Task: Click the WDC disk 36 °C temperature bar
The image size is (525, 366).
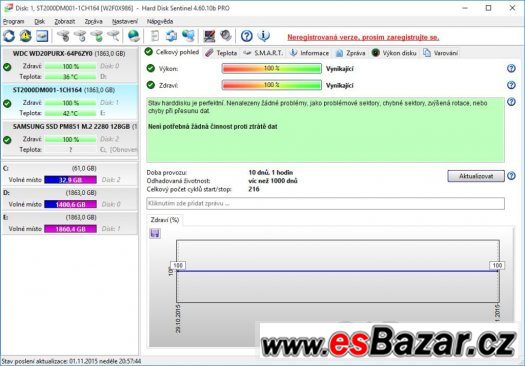Action: [x=70, y=77]
